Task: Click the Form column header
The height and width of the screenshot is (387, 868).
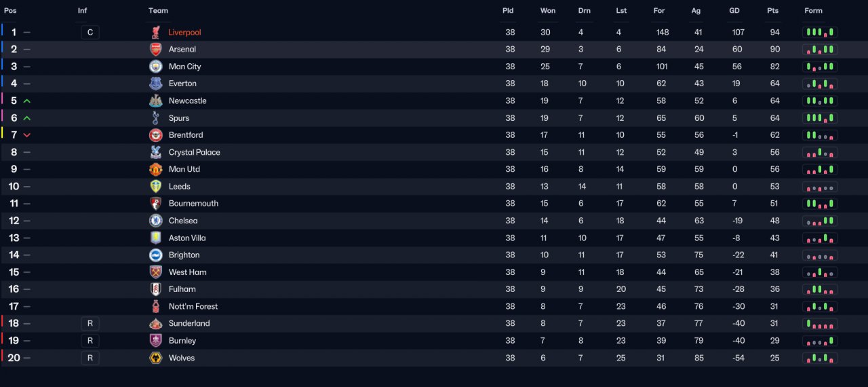Action: click(x=813, y=10)
